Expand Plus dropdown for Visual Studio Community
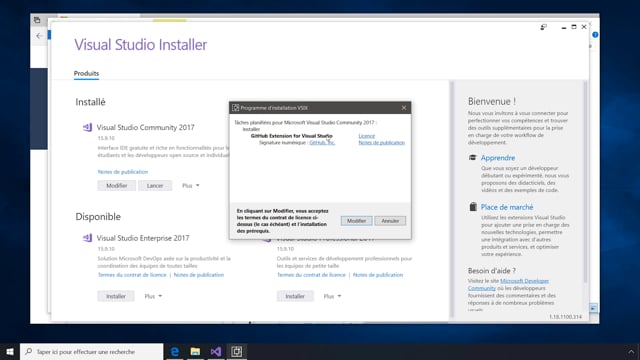640x360 pixels. click(191, 186)
